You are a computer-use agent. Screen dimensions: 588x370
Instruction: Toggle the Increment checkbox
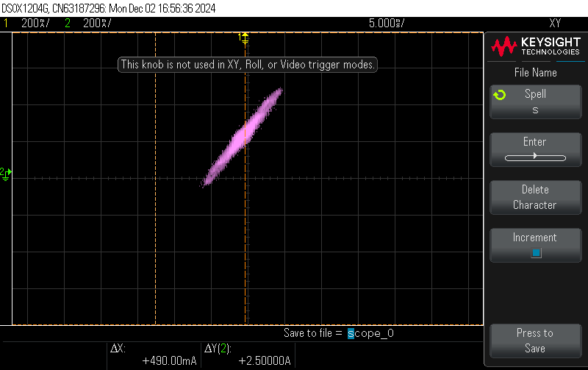[535, 253]
